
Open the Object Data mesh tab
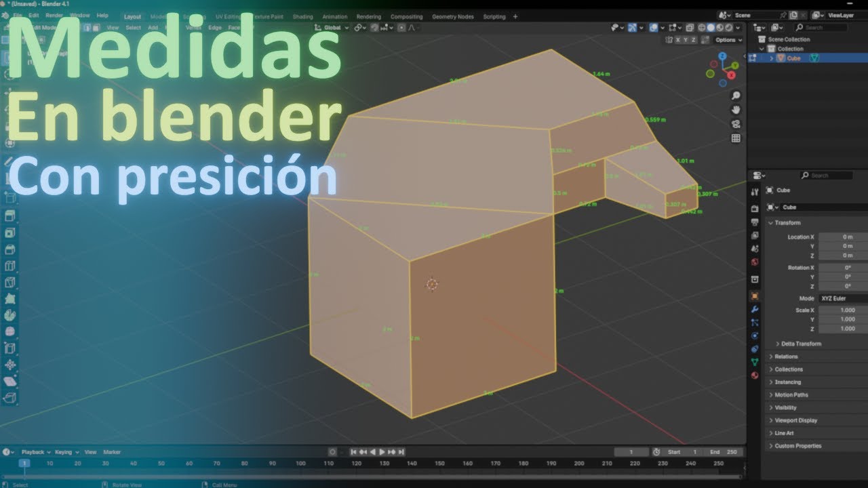755,362
